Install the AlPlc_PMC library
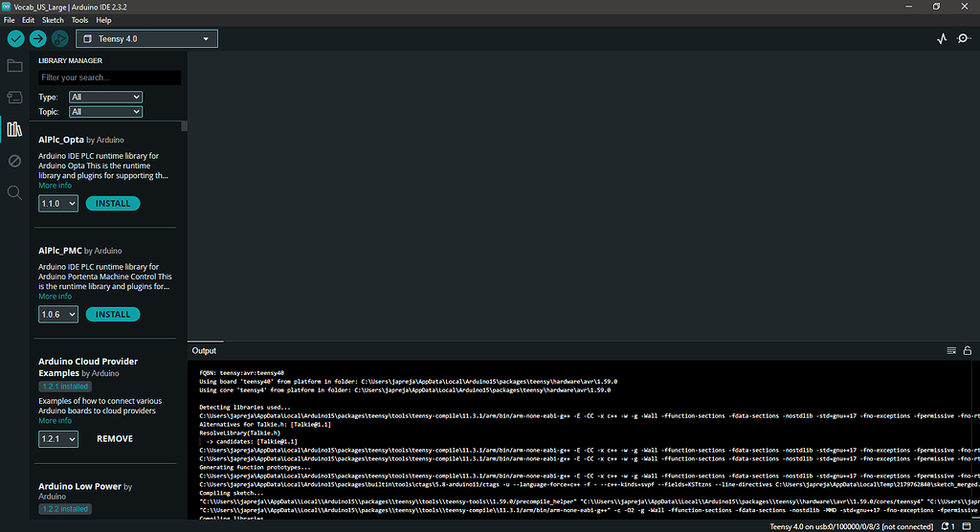Viewport: 980px width, 532px height. click(113, 315)
